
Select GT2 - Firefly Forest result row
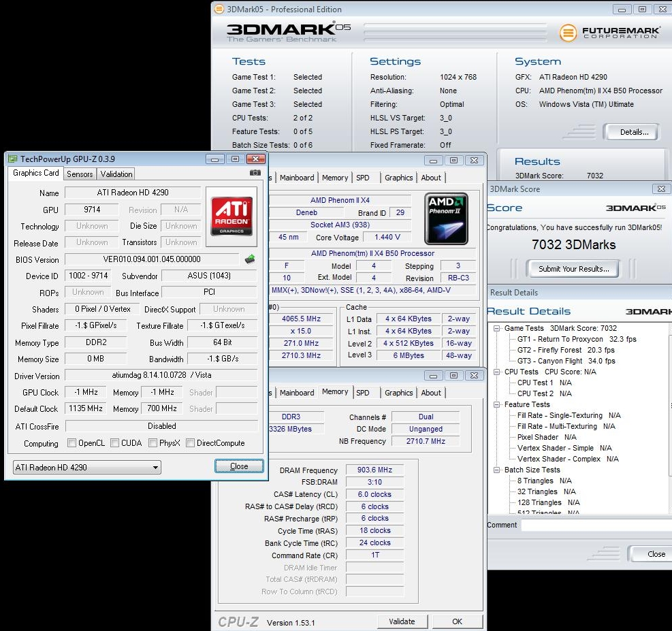(565, 350)
